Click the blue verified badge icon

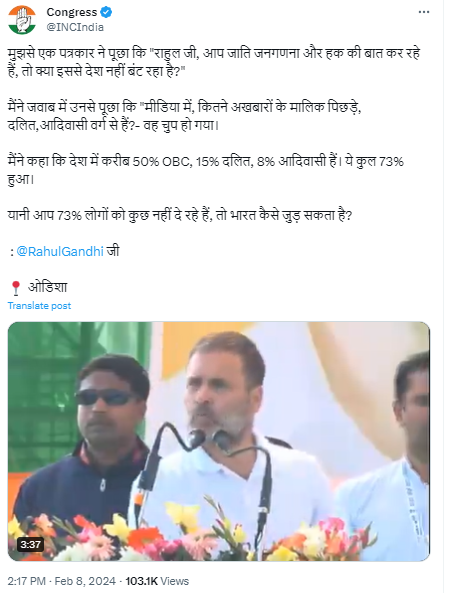point(106,12)
